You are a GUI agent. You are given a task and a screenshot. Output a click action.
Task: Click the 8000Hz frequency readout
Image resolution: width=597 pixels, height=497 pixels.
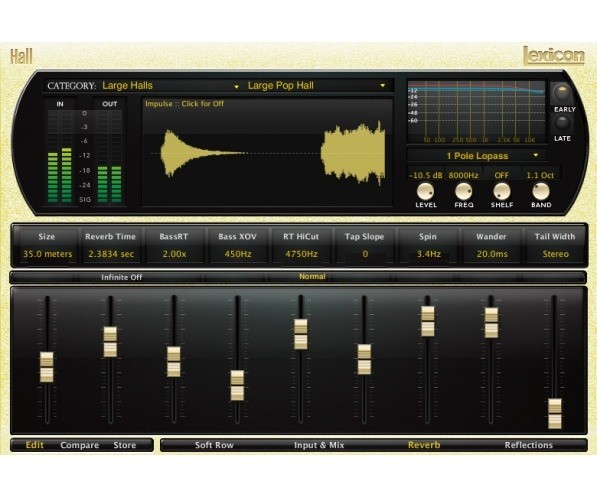463,175
